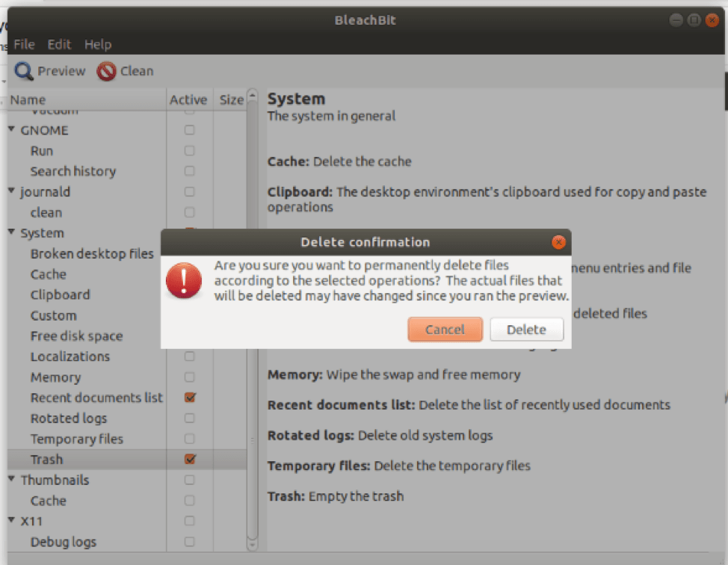Viewport: 728px width, 565px height.
Task: Enable the Run checkbox
Action: (189, 150)
